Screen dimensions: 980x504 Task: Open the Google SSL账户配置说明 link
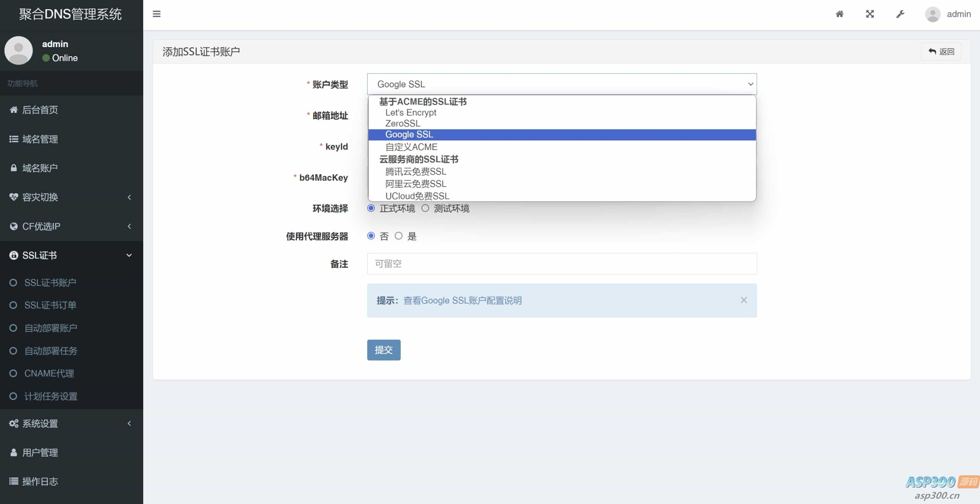[x=462, y=300]
